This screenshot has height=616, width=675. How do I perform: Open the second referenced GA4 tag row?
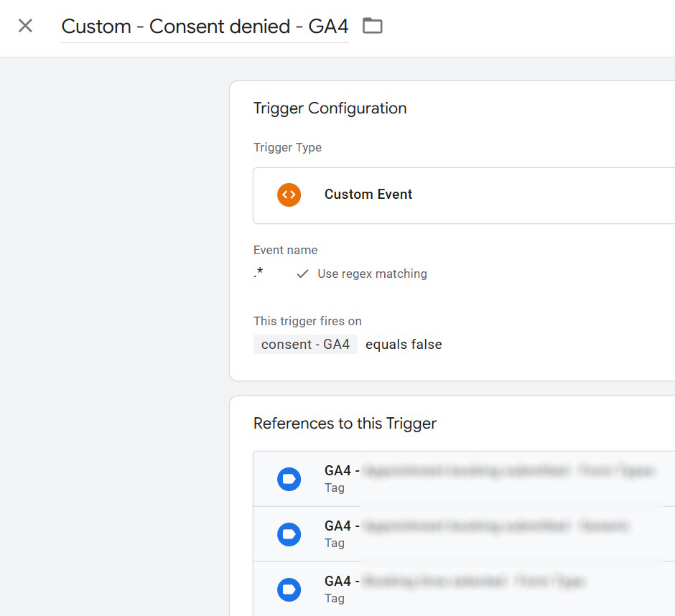464,534
